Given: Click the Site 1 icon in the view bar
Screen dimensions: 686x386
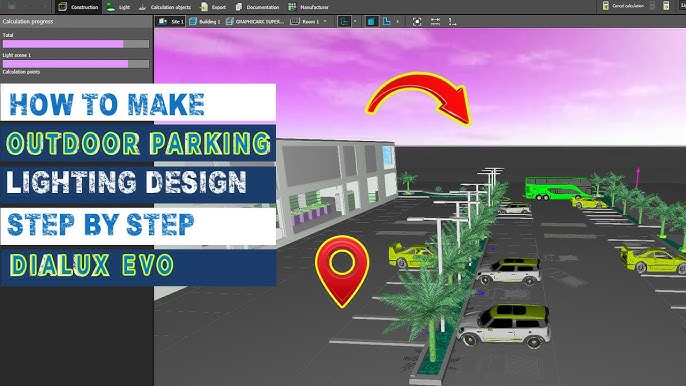Looking at the screenshot, I should (162, 21).
